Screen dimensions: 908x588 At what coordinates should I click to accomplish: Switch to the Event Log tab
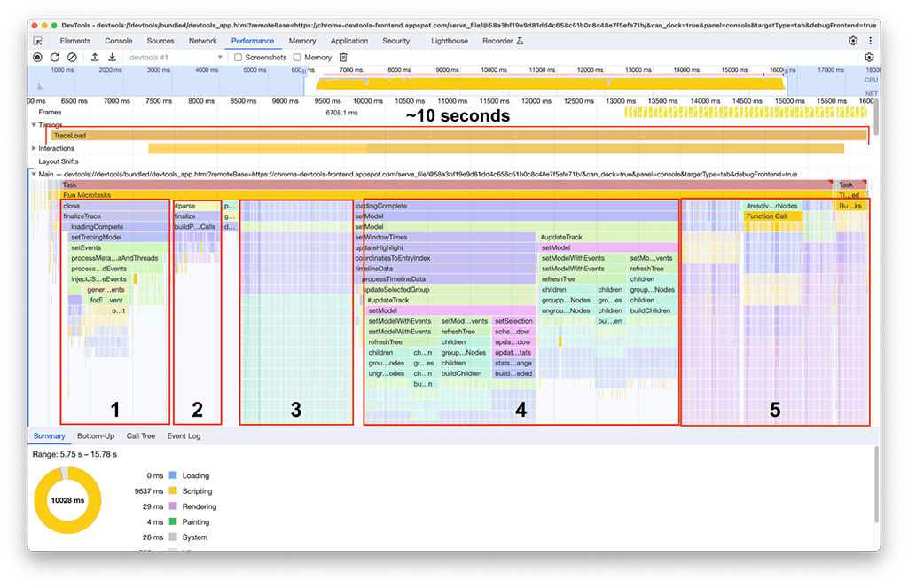[x=184, y=435]
